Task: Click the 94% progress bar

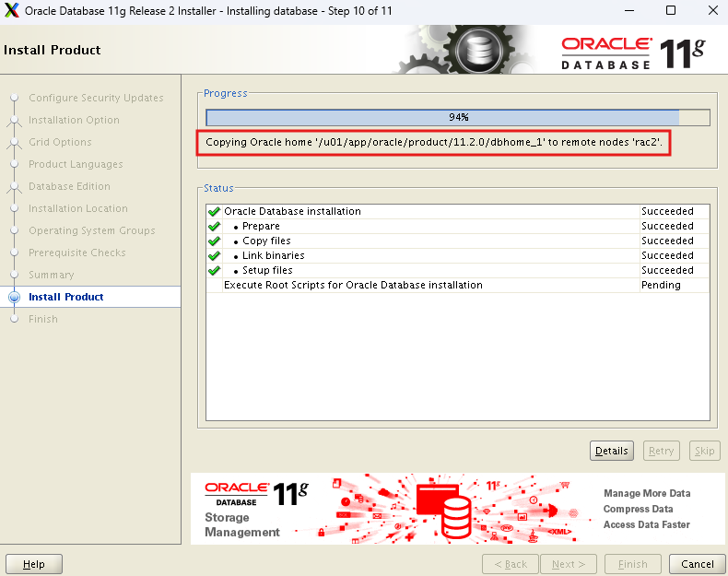Action: (x=458, y=117)
